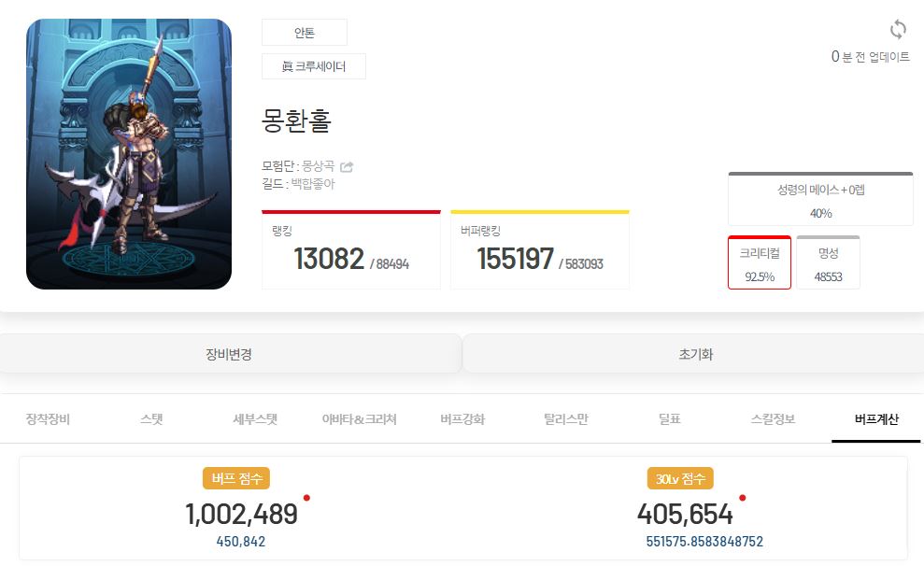
Task: Open the 몽상곡 adventure group link
Action: pyautogui.click(x=319, y=166)
